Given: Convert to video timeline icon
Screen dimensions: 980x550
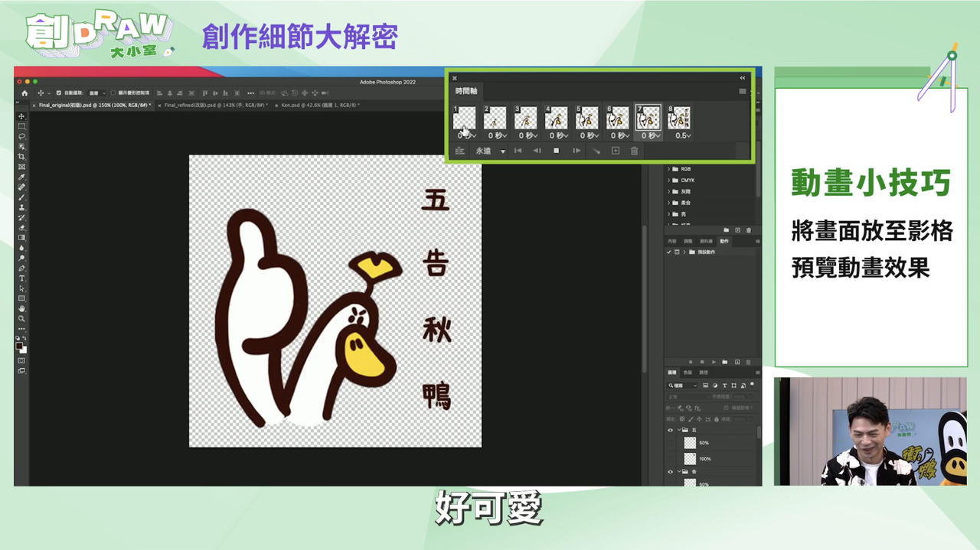Looking at the screenshot, I should (x=459, y=151).
